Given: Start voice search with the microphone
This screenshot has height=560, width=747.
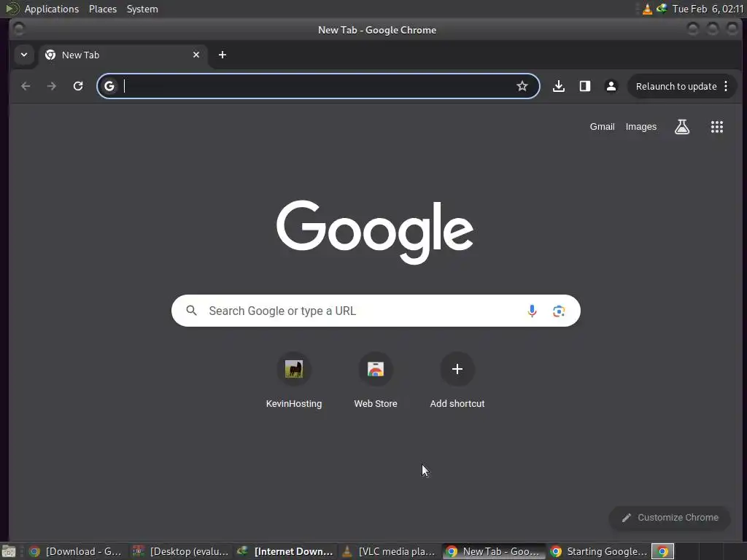Looking at the screenshot, I should click(x=532, y=311).
